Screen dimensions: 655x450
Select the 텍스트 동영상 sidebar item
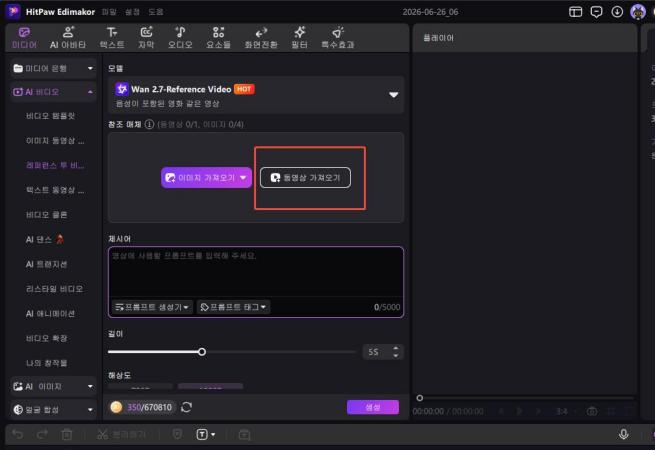click(x=55, y=190)
